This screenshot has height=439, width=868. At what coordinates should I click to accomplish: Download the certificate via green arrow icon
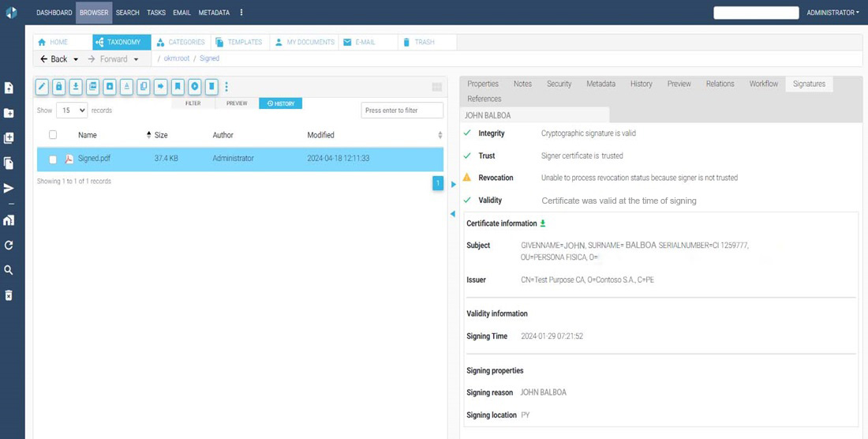pos(543,223)
